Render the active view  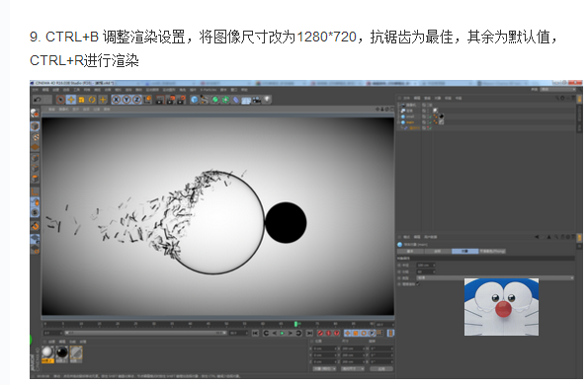(160, 100)
